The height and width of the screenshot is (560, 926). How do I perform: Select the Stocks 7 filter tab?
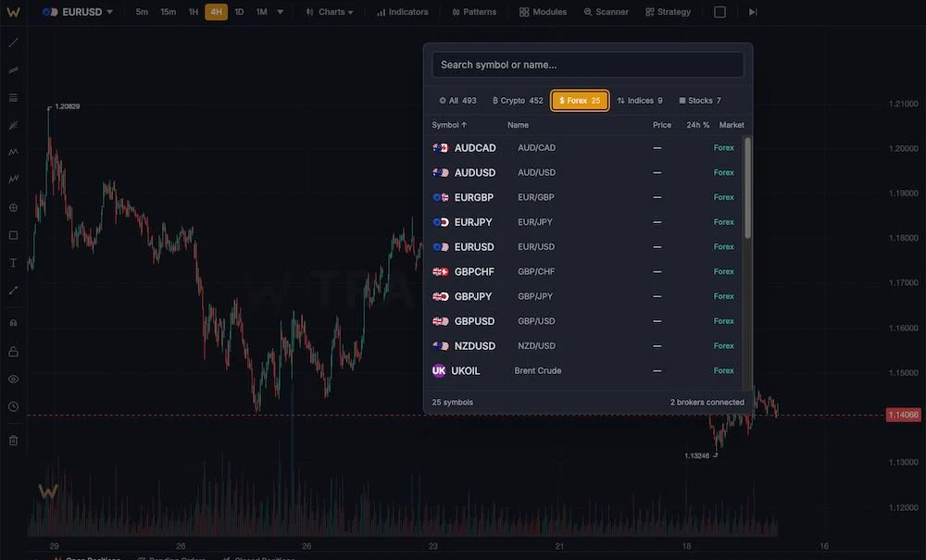point(700,101)
